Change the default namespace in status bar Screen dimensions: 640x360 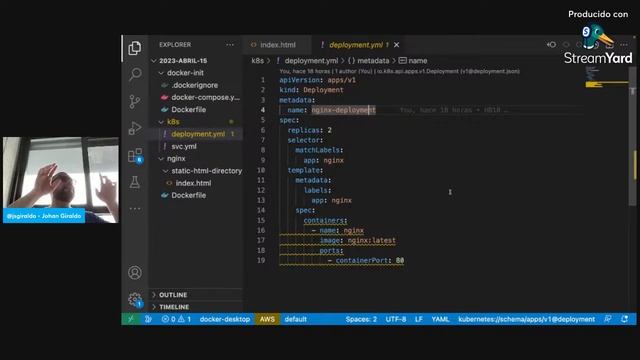click(295, 319)
